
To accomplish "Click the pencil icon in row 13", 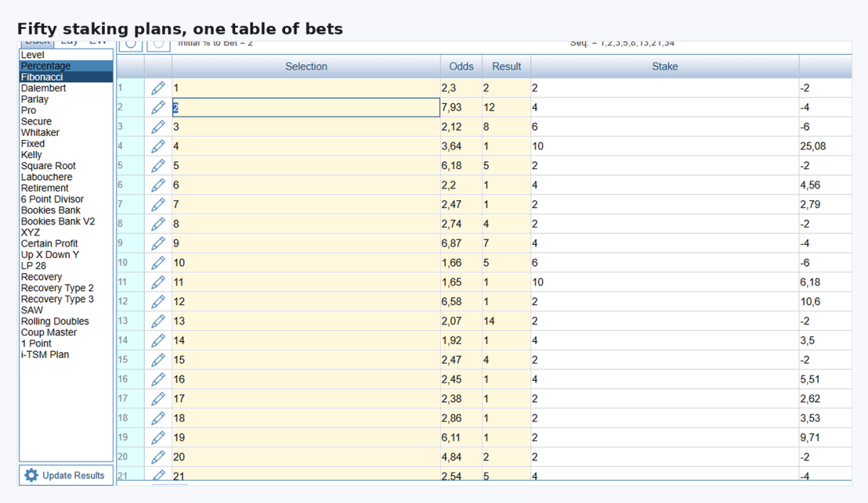I will (x=158, y=321).
